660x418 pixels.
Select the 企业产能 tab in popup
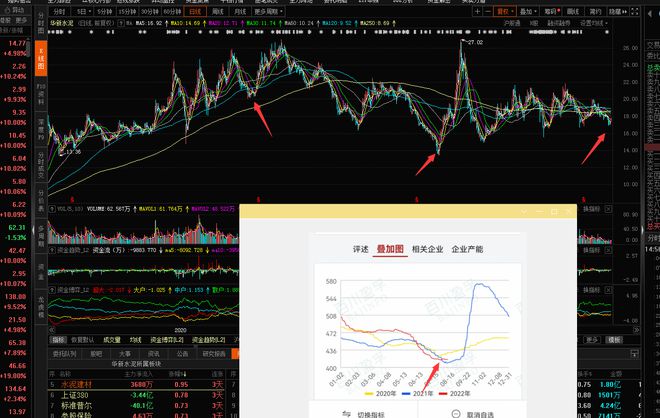point(467,249)
